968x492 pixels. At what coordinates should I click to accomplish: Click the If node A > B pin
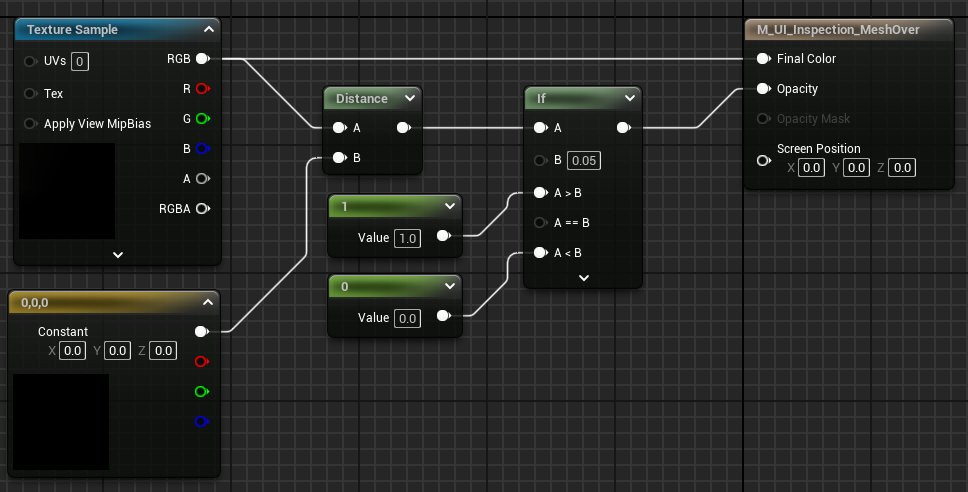tap(541, 193)
